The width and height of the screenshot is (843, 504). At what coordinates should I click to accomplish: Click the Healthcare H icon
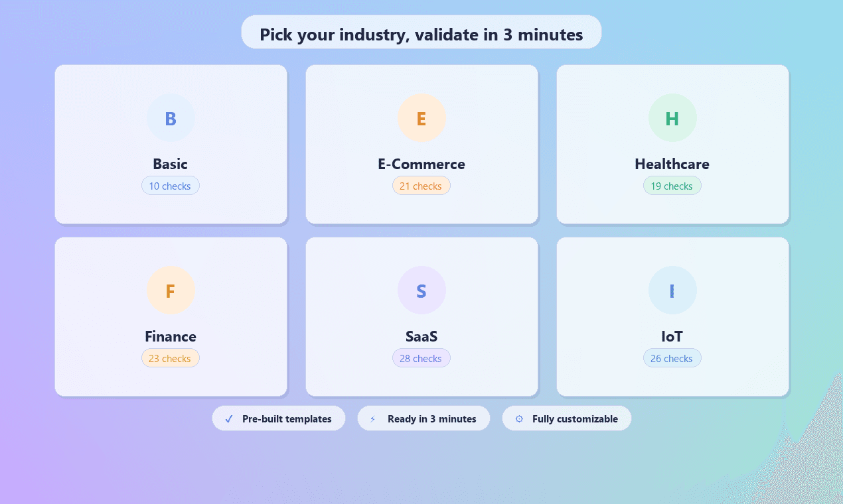click(672, 117)
